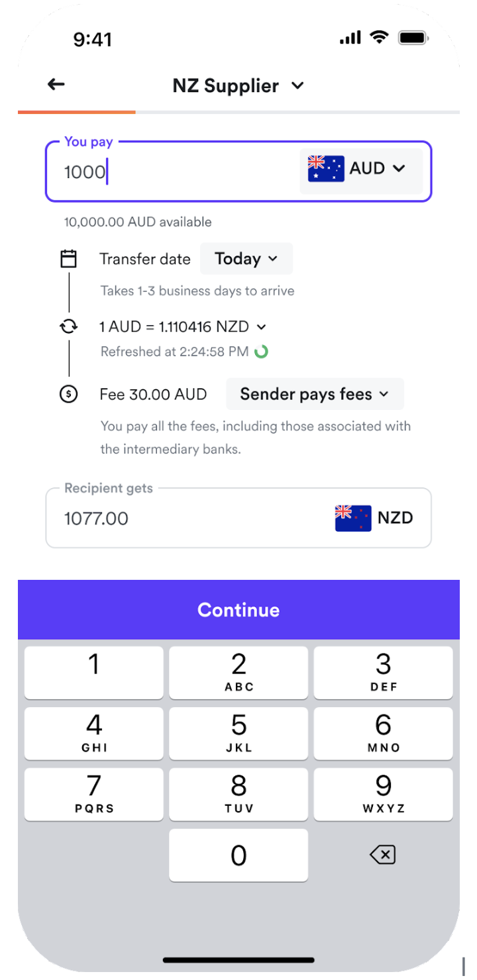Open the NZ Supplier recipient dropdown
This screenshot has height=980, width=477.
298,85
